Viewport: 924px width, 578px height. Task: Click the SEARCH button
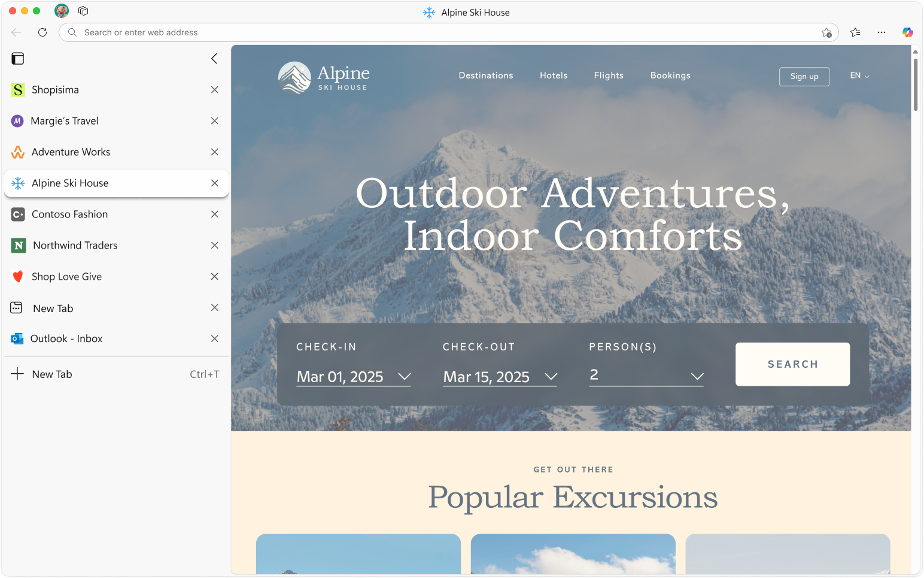[792, 364]
